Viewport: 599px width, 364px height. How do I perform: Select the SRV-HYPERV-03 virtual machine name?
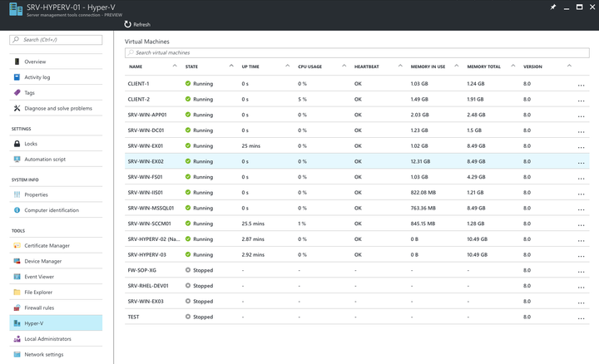147,254
